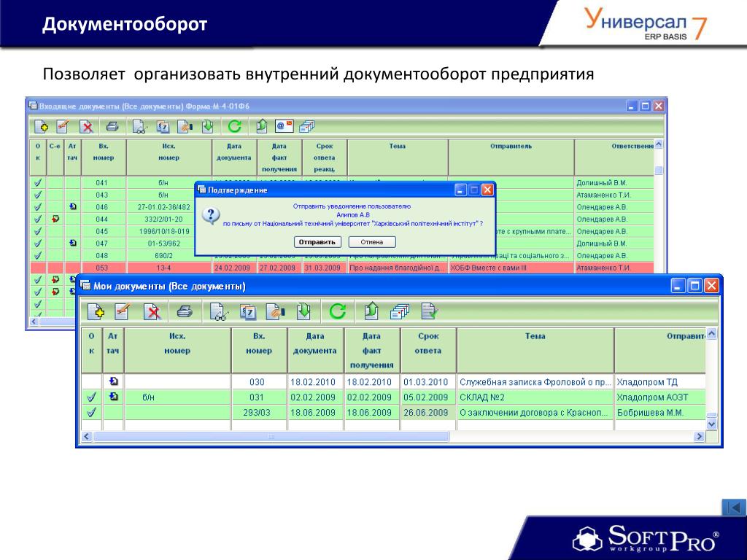
Task: Отправитель column header in Входящие документы
Action: [x=511, y=157]
